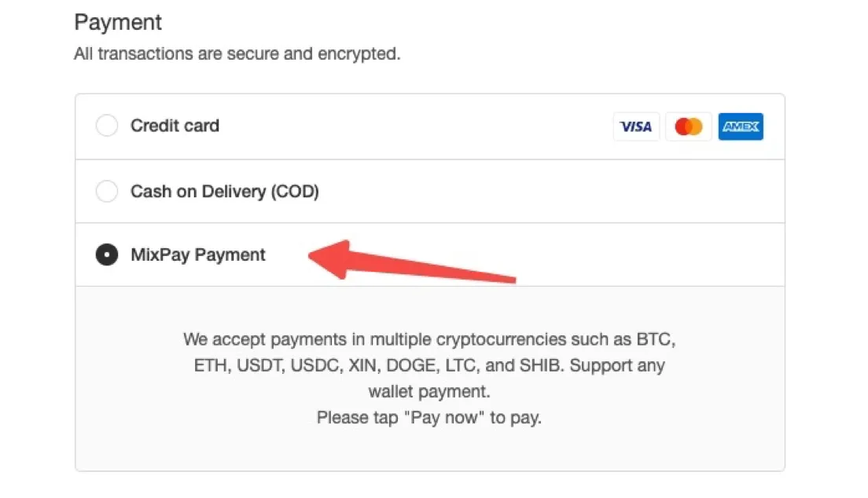Click "(COD)" in the Cash on Delivery option
The image size is (868, 498).
click(x=295, y=192)
